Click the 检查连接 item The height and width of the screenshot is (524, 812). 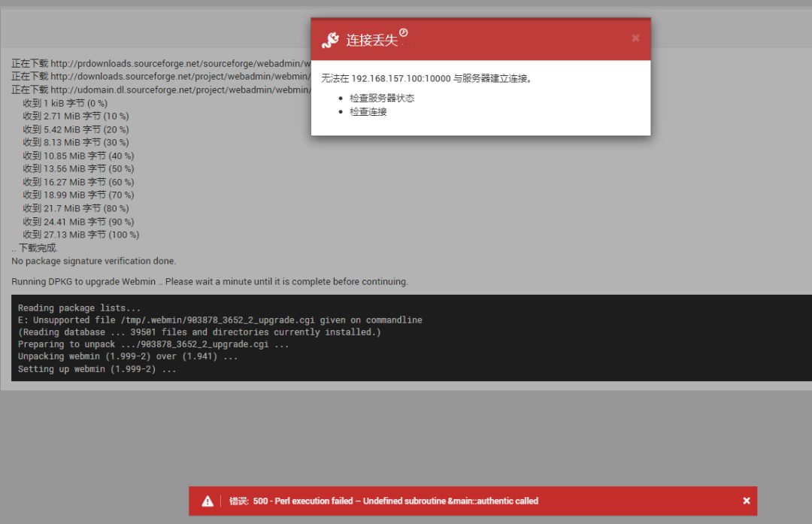(x=368, y=112)
